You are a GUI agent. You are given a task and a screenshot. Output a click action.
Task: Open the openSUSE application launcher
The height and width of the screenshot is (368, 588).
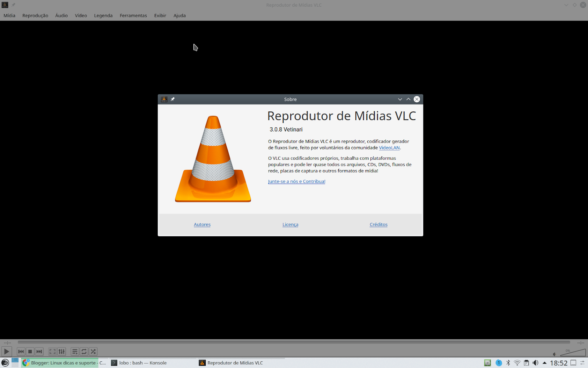(x=5, y=363)
